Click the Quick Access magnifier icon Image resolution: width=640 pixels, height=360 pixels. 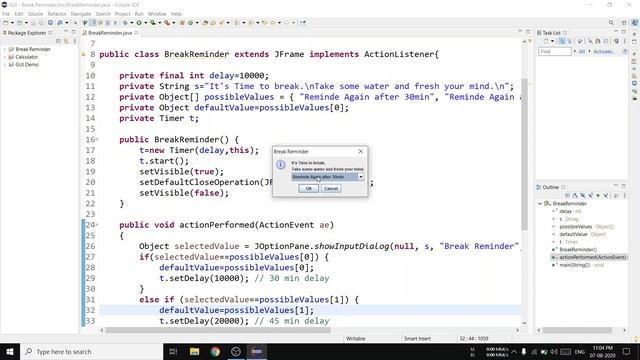coord(611,22)
